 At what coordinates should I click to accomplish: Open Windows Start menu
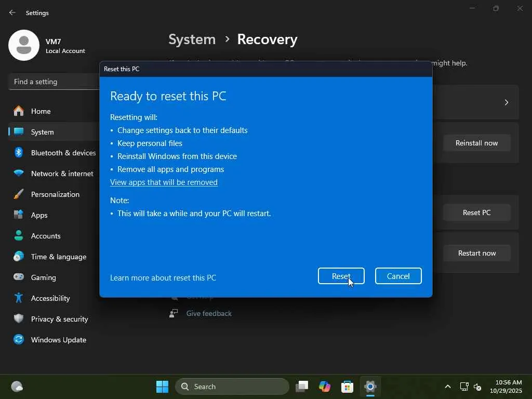click(162, 387)
